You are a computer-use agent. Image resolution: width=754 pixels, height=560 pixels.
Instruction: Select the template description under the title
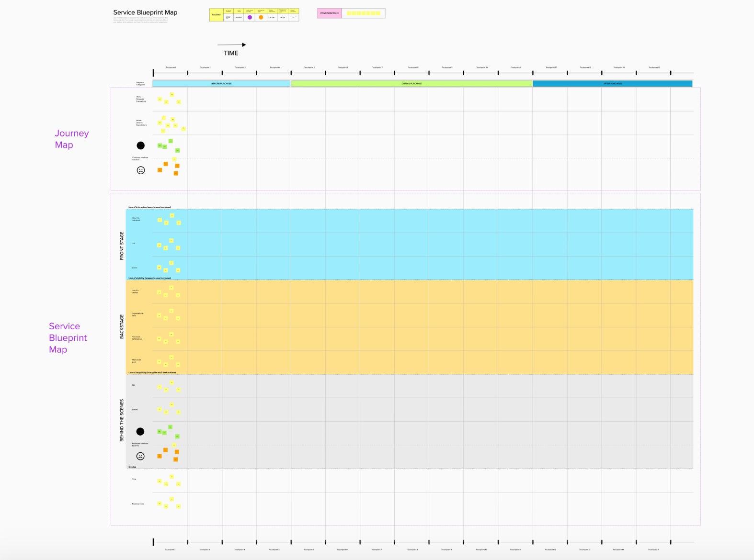141,20
